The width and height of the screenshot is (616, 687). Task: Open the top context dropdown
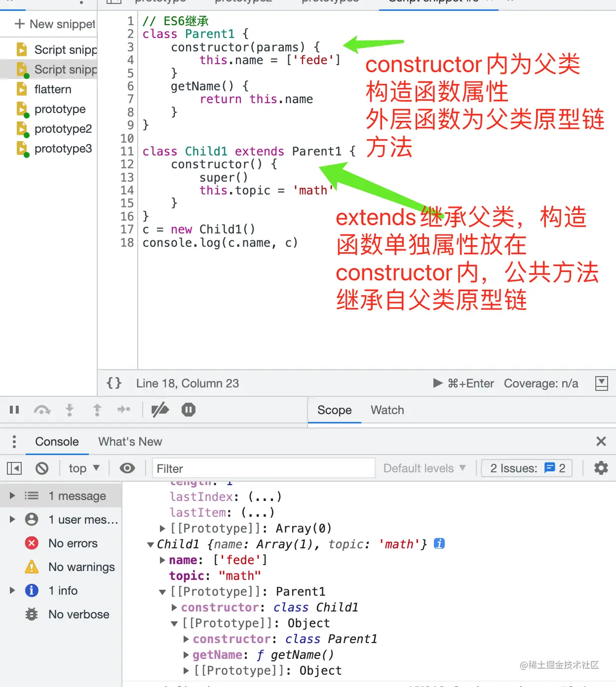point(84,468)
